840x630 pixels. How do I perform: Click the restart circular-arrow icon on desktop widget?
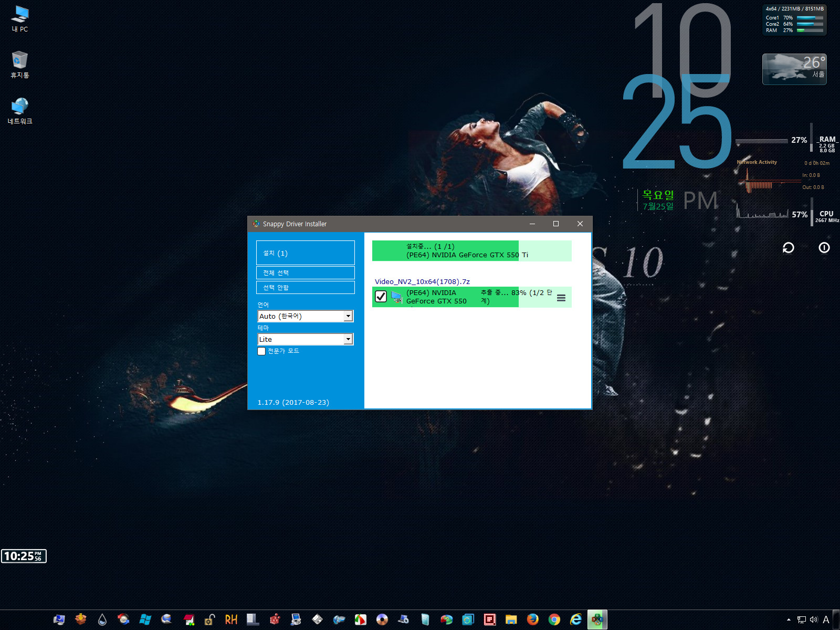point(789,248)
